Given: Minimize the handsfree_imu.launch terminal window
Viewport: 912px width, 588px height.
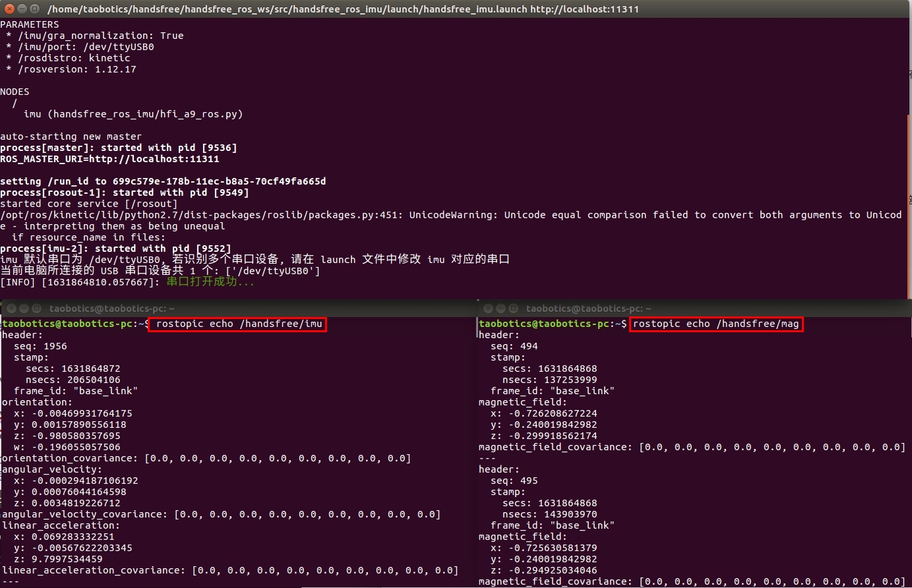Looking at the screenshot, I should [x=23, y=9].
